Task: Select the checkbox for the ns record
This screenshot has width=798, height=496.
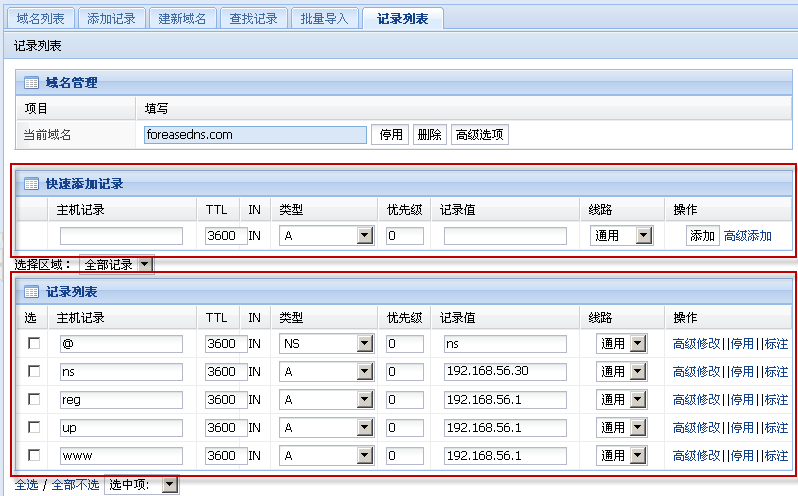Action: pyautogui.click(x=34, y=371)
